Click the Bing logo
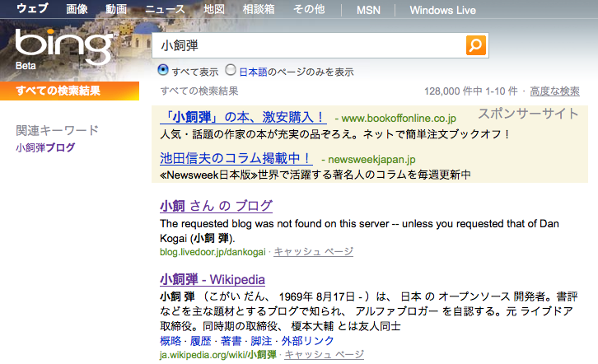598x364 pixels. click(63, 46)
